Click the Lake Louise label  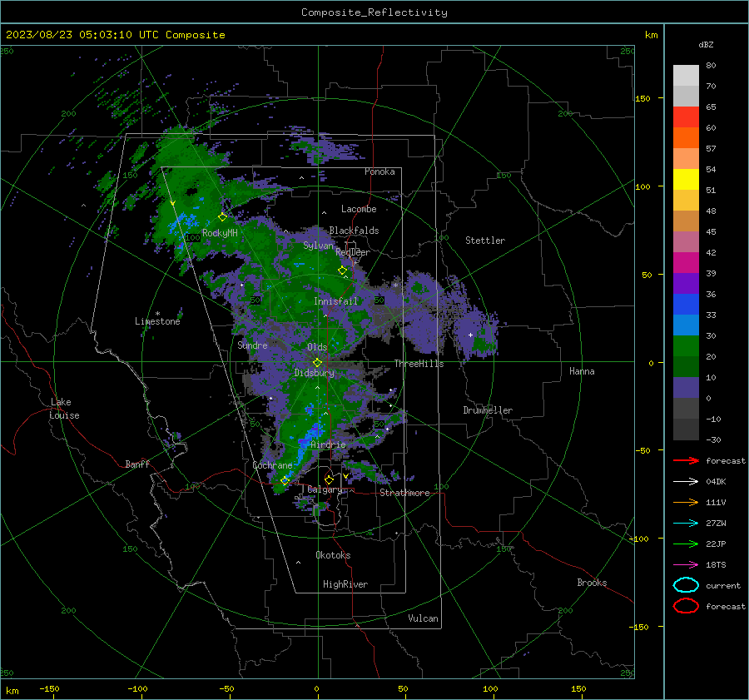click(64, 409)
